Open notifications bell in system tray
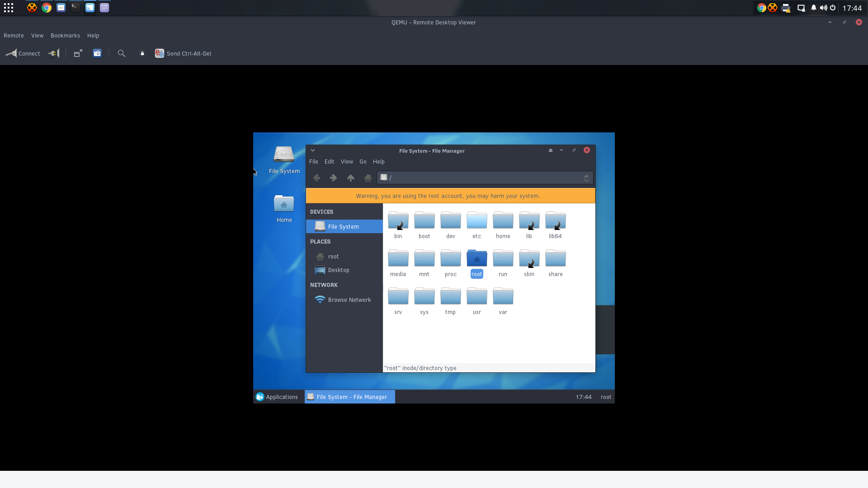 pyautogui.click(x=814, y=8)
